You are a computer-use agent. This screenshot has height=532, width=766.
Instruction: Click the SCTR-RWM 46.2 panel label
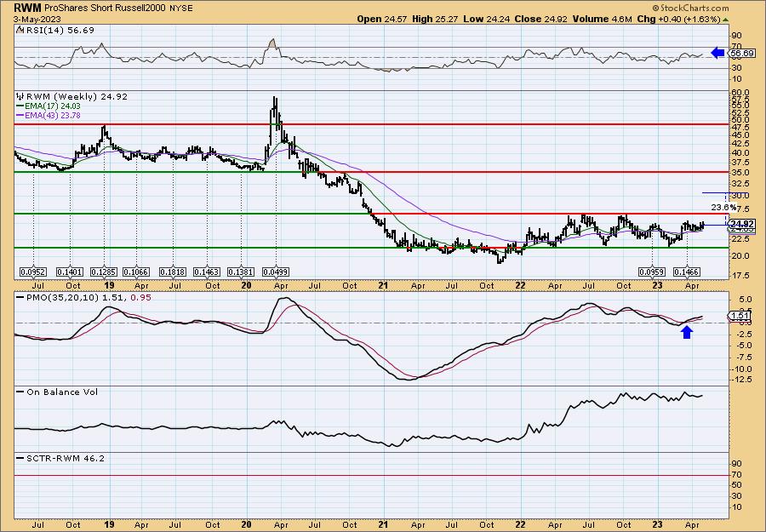point(60,458)
